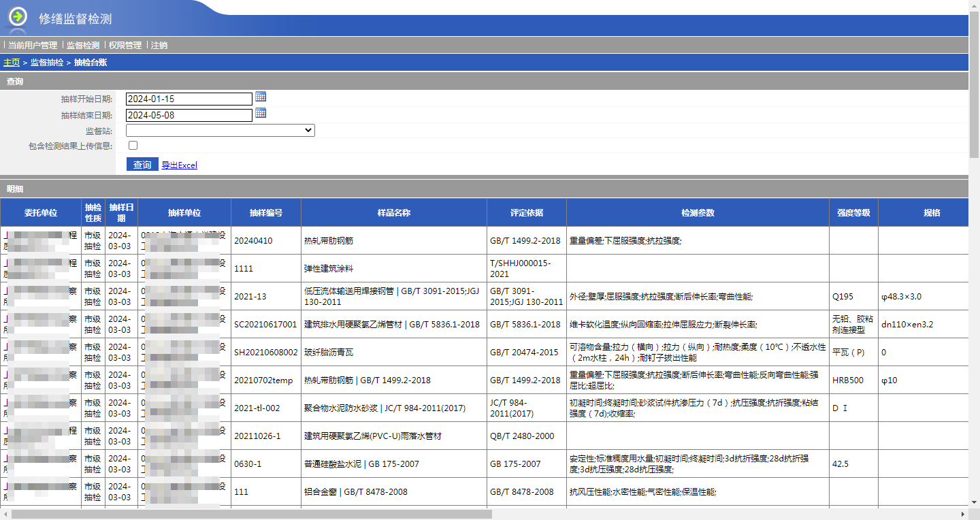
Task: Click 抗风压性能;水密性能 parameters cell
Action: 698,491
